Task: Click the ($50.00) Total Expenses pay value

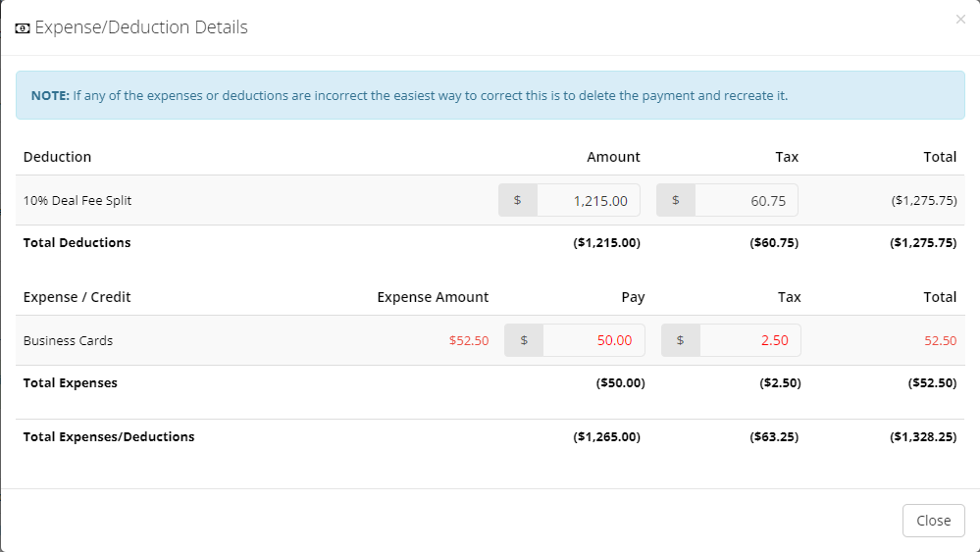Action: (620, 382)
